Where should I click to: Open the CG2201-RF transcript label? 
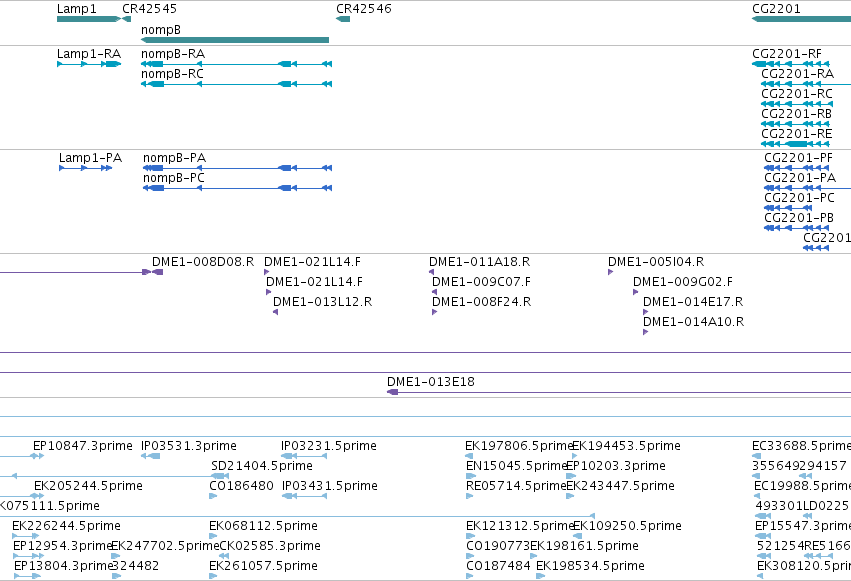(x=787, y=54)
